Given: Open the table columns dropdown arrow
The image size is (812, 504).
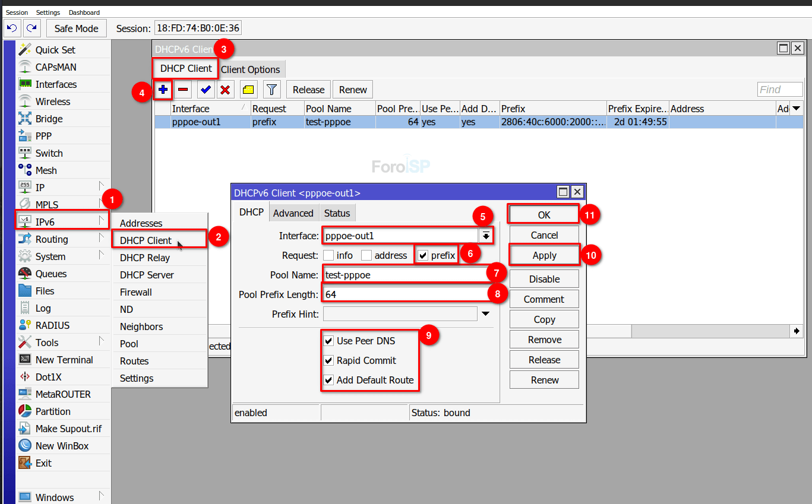Looking at the screenshot, I should (x=796, y=109).
